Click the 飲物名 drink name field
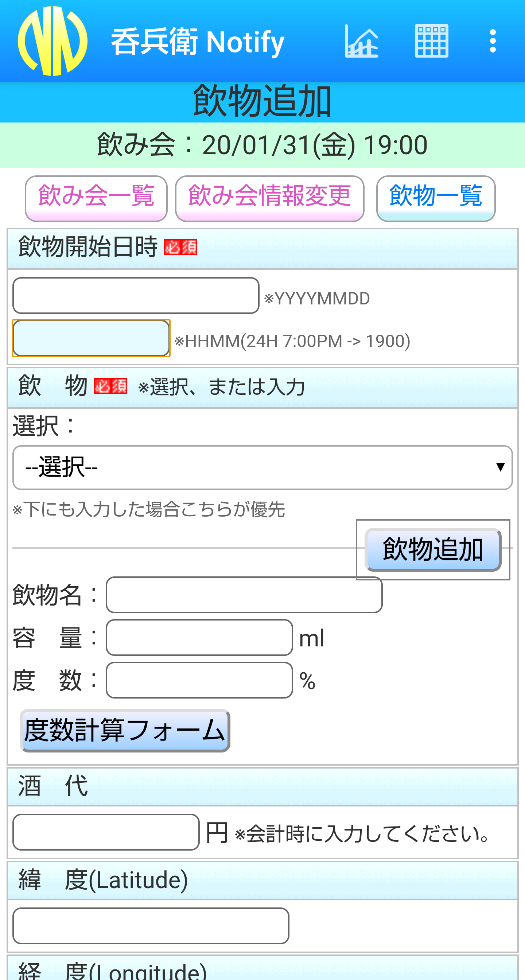The height and width of the screenshot is (980, 525). click(244, 595)
